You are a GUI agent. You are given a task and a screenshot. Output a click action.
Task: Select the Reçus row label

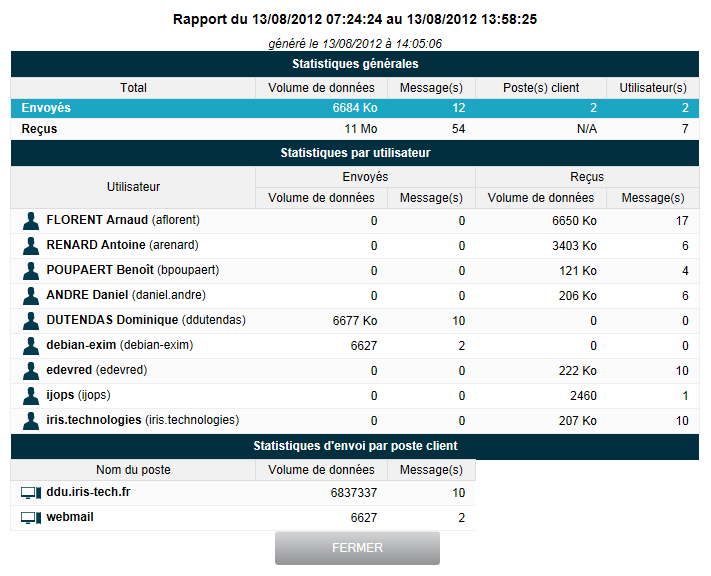[39, 129]
